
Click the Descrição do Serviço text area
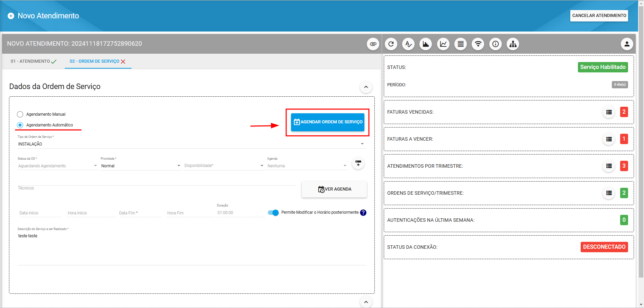[x=192, y=248]
